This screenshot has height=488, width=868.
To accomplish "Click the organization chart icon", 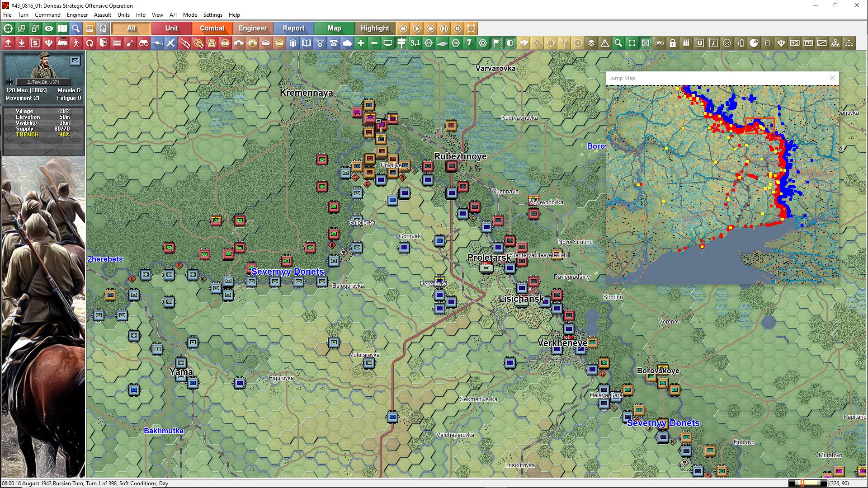I will click(835, 43).
